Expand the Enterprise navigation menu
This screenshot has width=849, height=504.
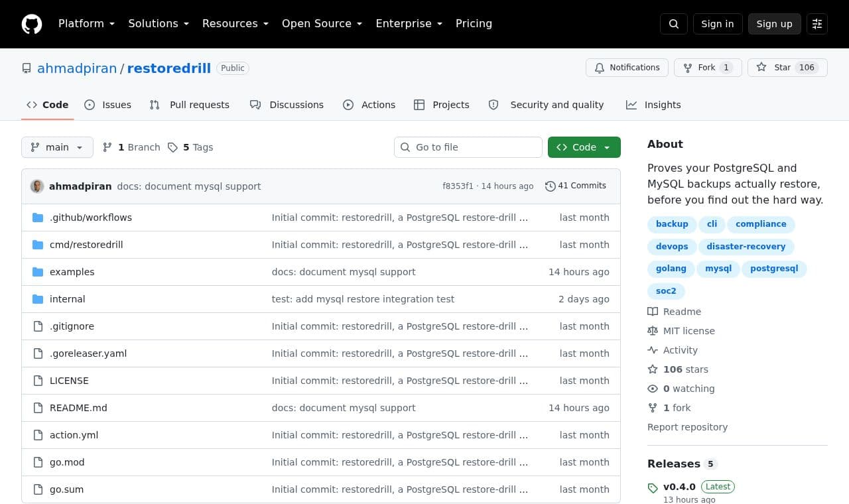click(409, 24)
